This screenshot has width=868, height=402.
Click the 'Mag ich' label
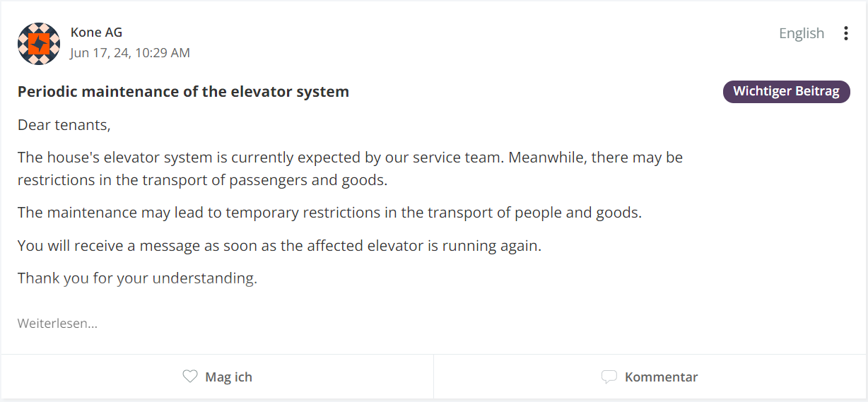click(x=228, y=377)
